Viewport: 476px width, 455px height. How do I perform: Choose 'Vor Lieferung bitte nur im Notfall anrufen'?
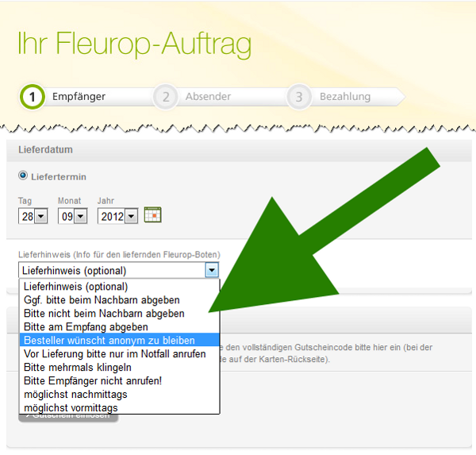(x=119, y=354)
